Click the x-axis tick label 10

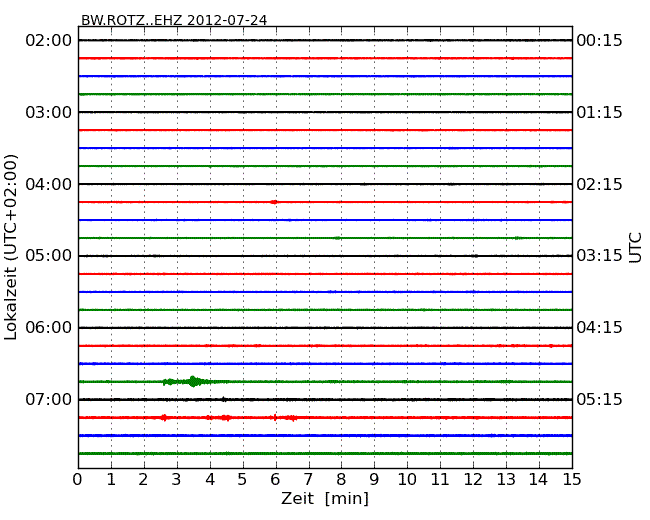(407, 480)
